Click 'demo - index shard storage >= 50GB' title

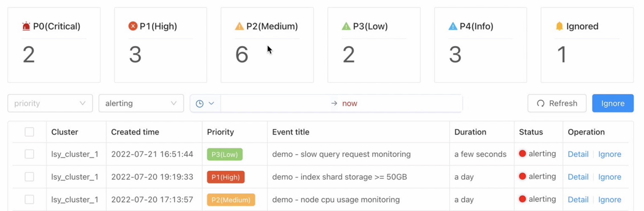[339, 177]
